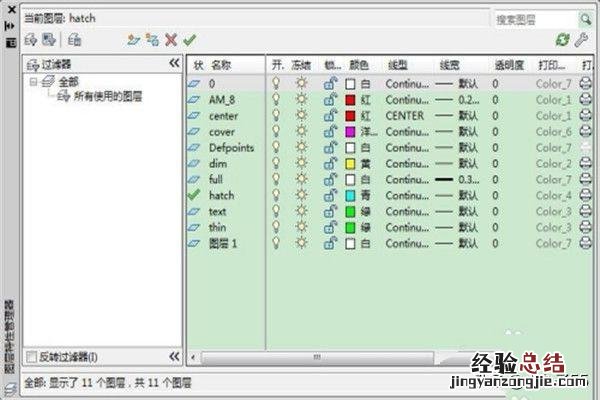Open center layer CENTER linetype

pyautogui.click(x=405, y=116)
